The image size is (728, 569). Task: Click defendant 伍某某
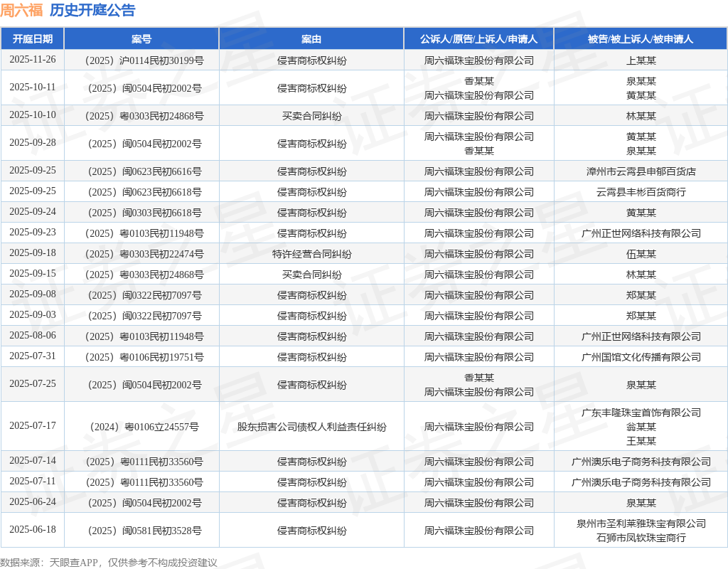coord(641,254)
